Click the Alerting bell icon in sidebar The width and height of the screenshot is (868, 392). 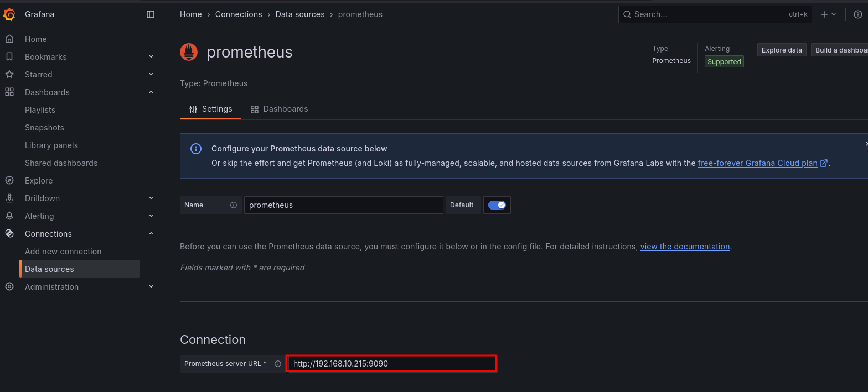(x=9, y=216)
